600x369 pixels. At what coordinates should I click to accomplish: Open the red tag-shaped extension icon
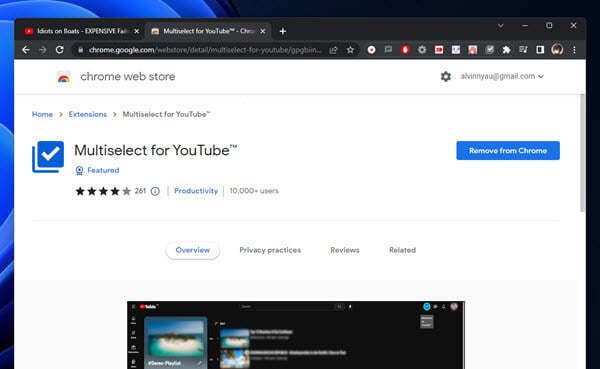[439, 50]
